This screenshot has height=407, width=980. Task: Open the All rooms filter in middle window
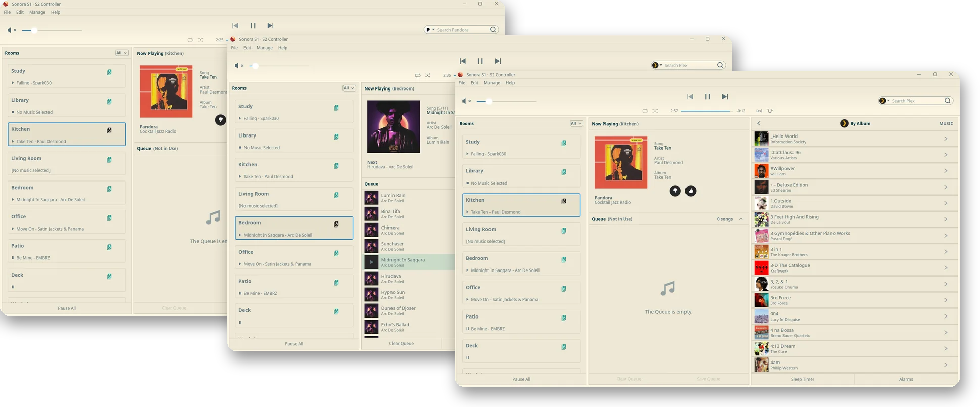[349, 88]
